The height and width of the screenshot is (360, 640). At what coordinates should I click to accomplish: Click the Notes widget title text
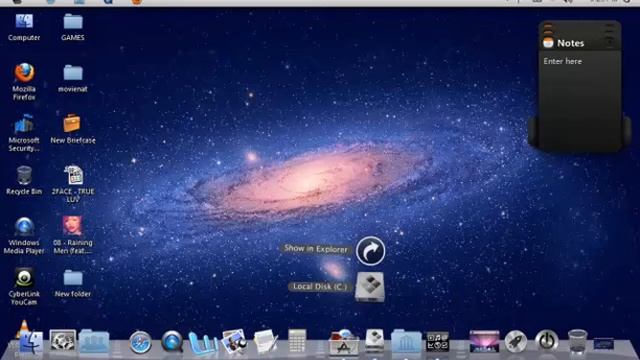coord(571,43)
